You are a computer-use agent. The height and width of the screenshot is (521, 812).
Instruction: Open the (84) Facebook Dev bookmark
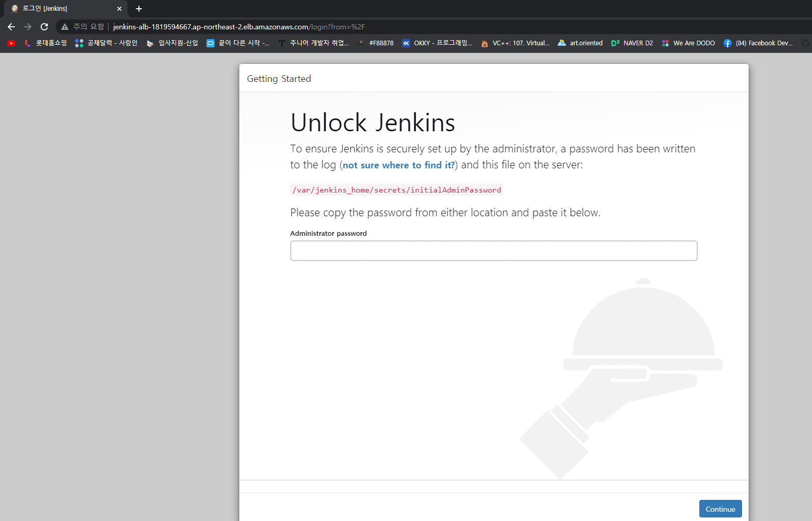pyautogui.click(x=758, y=43)
